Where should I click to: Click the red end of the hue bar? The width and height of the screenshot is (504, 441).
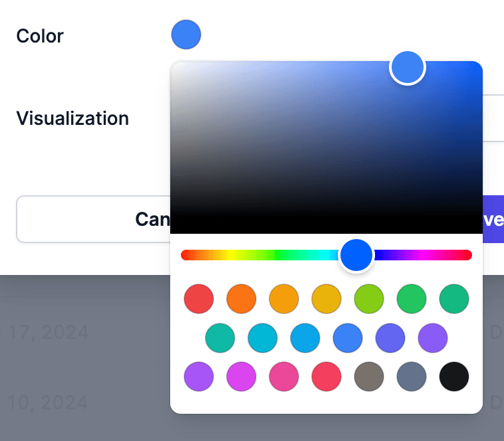coord(185,255)
